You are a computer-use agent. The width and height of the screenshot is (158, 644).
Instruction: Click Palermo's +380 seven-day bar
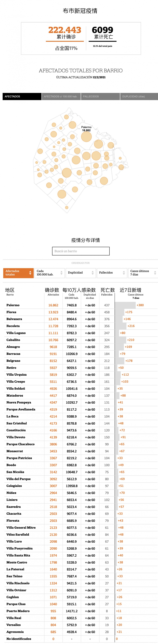125,305
